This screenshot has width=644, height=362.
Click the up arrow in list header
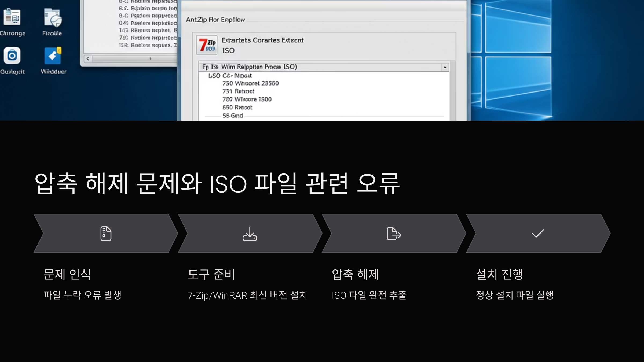tap(445, 67)
